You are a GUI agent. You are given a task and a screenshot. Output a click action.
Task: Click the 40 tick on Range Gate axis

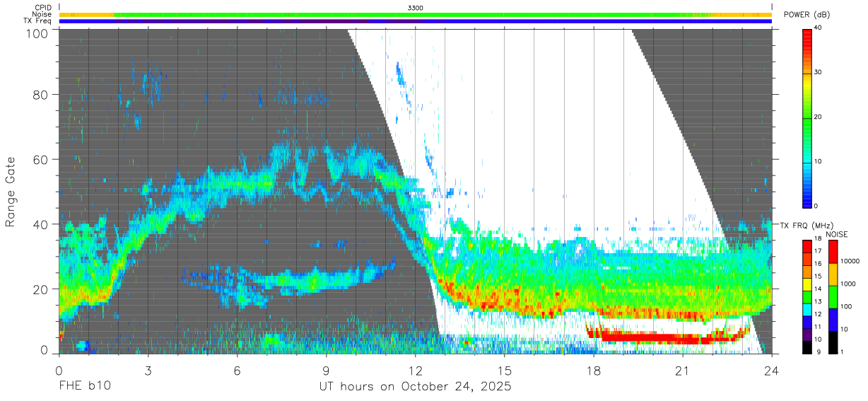(42, 224)
